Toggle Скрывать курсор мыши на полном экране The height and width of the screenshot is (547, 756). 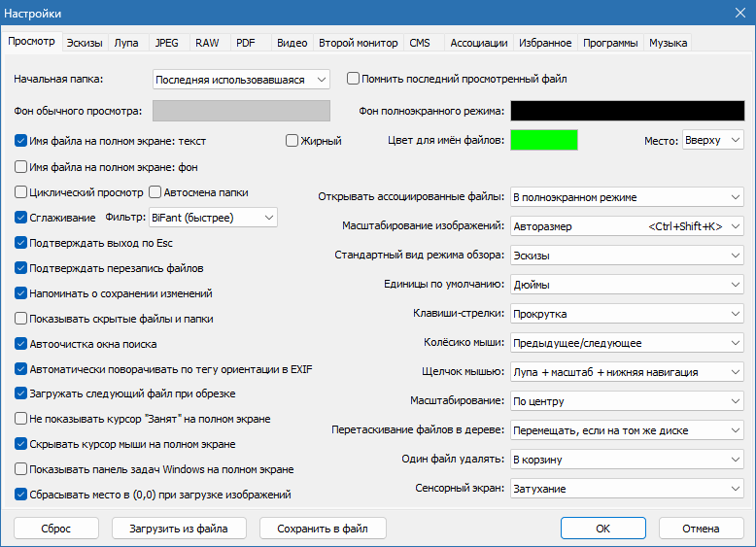(20, 444)
